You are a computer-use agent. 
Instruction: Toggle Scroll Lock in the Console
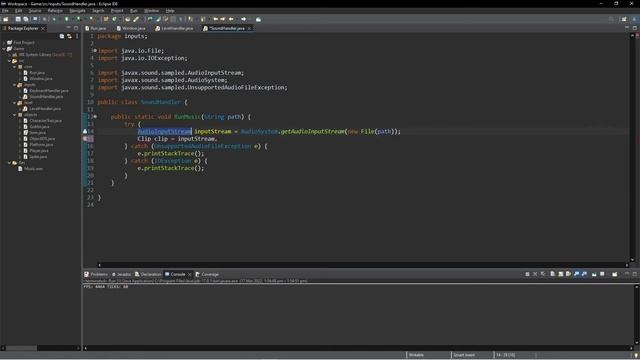pos(560,274)
